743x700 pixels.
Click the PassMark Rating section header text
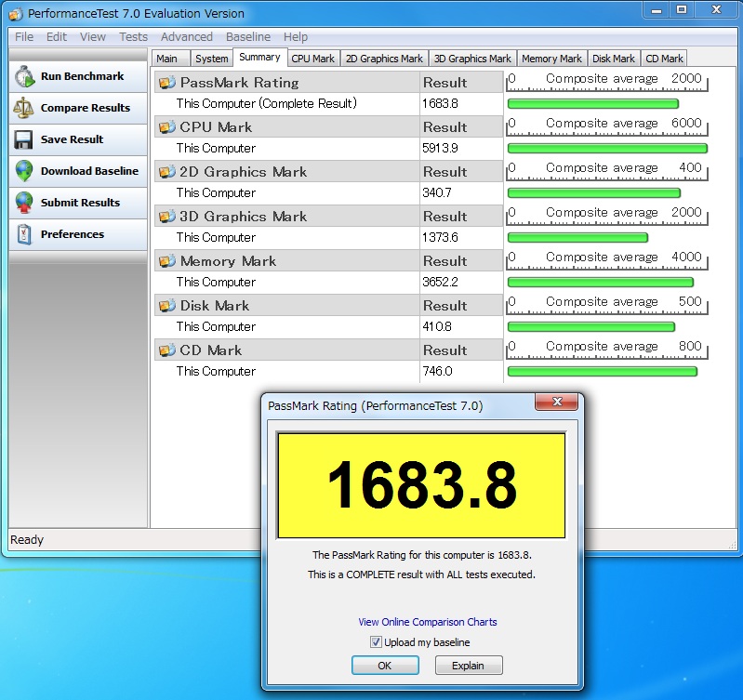point(239,83)
